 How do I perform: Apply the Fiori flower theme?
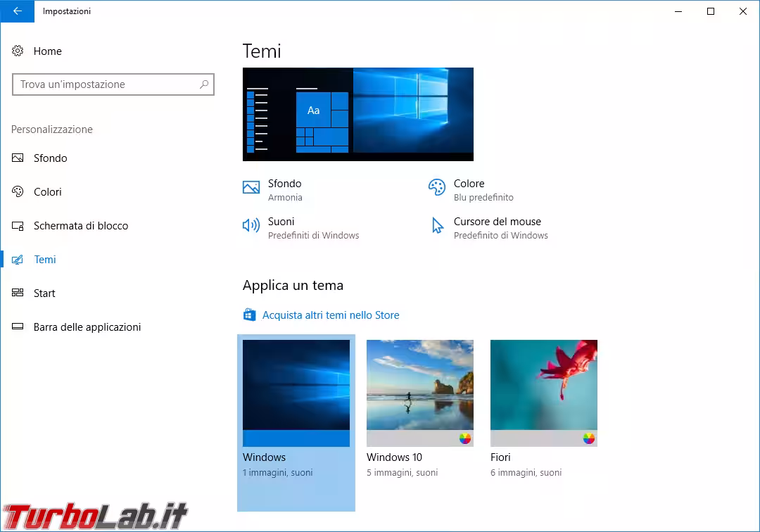(x=544, y=393)
